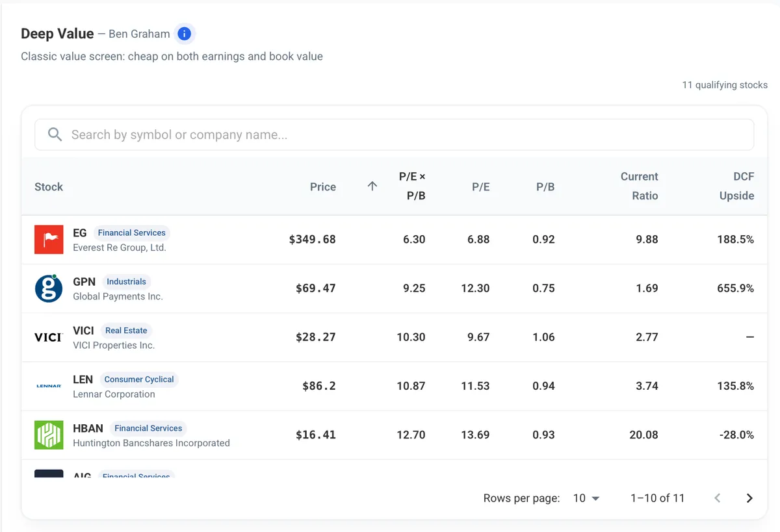This screenshot has height=532, width=780.
Task: Go to next page of results
Action: point(749,498)
